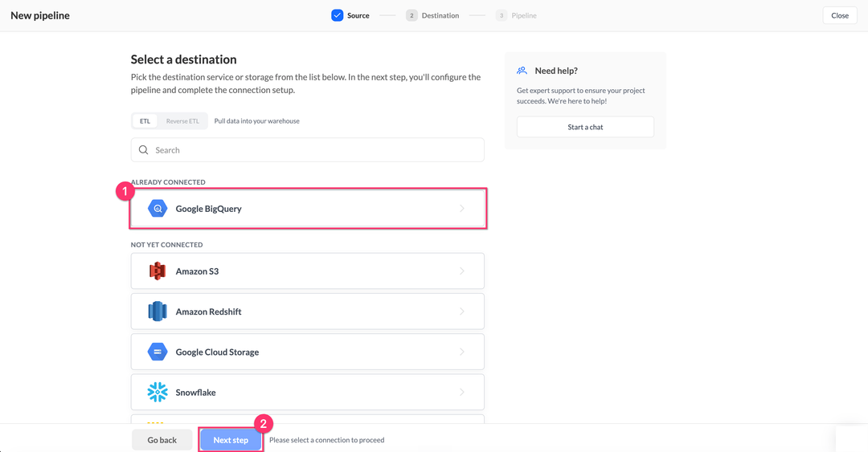Click the New pipeline title text

[x=40, y=15]
